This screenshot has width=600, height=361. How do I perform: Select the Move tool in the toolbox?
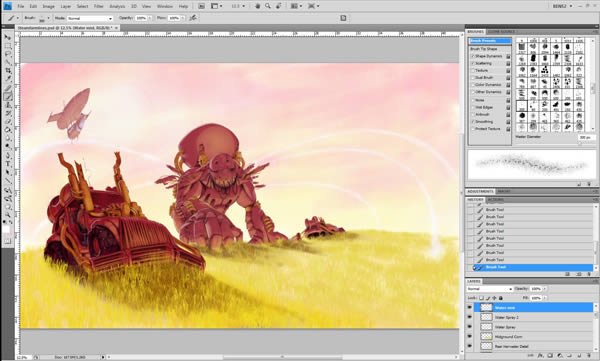click(x=8, y=37)
